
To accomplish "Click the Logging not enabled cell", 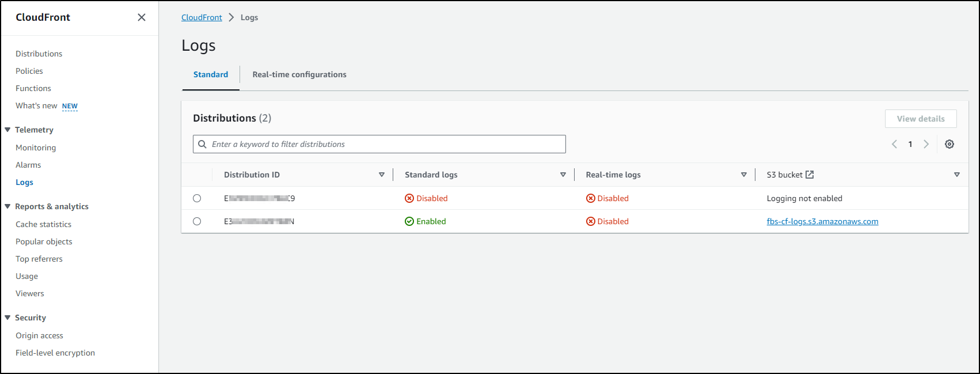I will 804,198.
